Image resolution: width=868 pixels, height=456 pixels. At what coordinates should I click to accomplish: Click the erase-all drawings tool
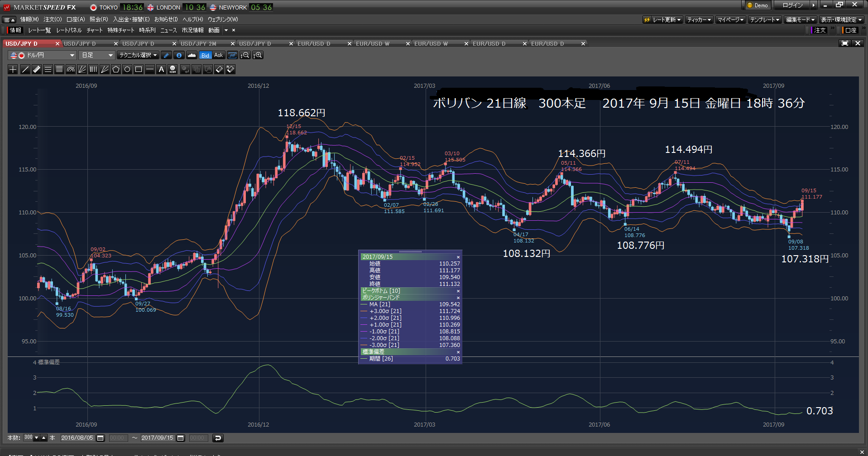[230, 69]
